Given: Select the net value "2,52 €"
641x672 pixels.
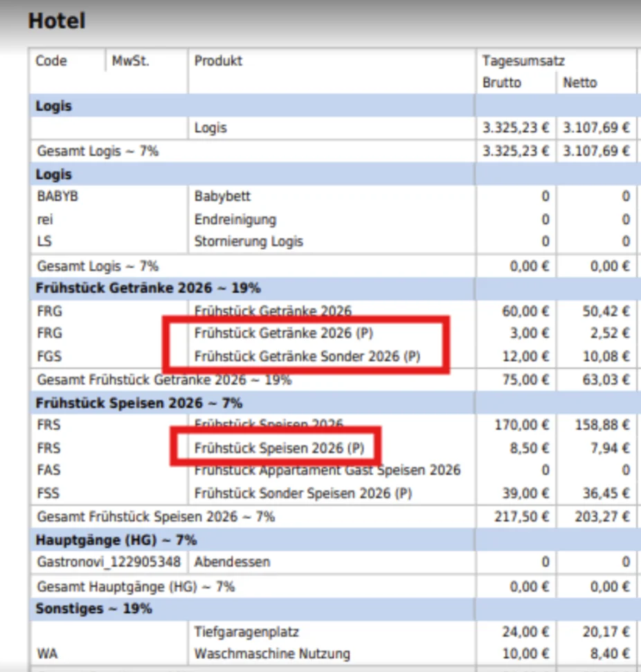Looking at the screenshot, I should pyautogui.click(x=610, y=333).
